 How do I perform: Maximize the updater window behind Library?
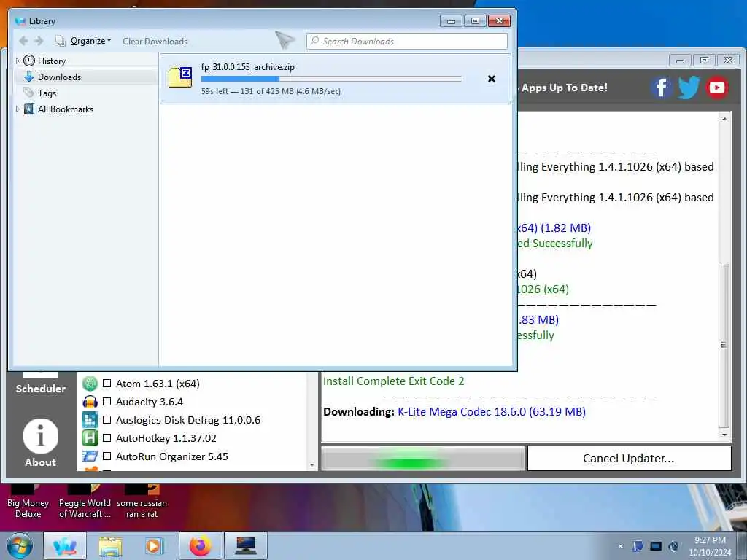tap(704, 60)
